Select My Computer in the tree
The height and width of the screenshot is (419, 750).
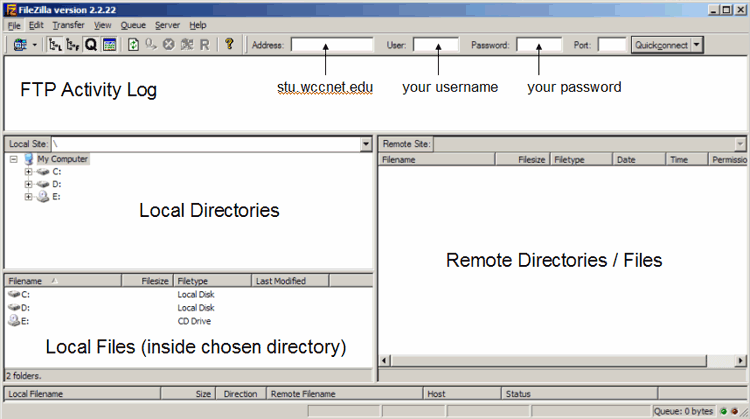pyautogui.click(x=62, y=159)
